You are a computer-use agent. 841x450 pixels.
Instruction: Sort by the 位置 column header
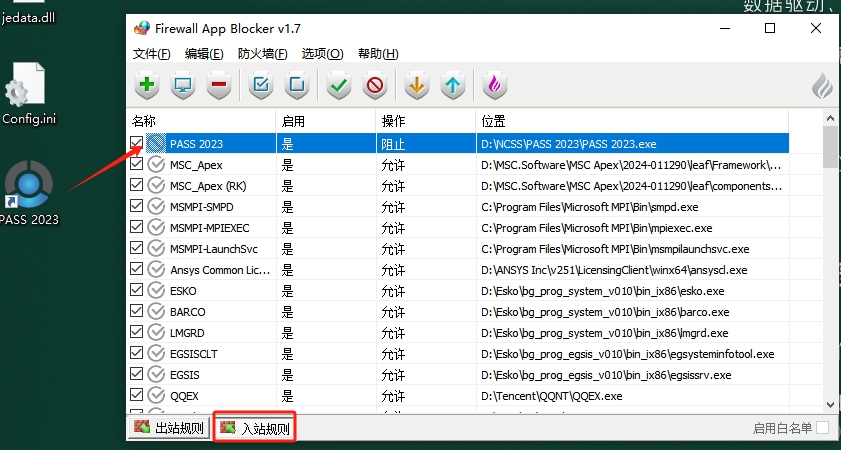click(632, 121)
